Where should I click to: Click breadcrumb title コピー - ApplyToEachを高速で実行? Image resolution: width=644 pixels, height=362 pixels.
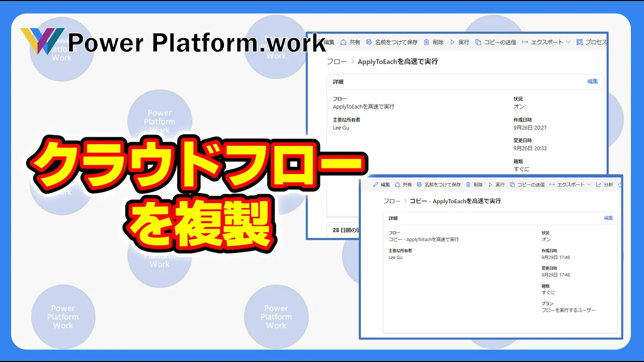pyautogui.click(x=455, y=201)
